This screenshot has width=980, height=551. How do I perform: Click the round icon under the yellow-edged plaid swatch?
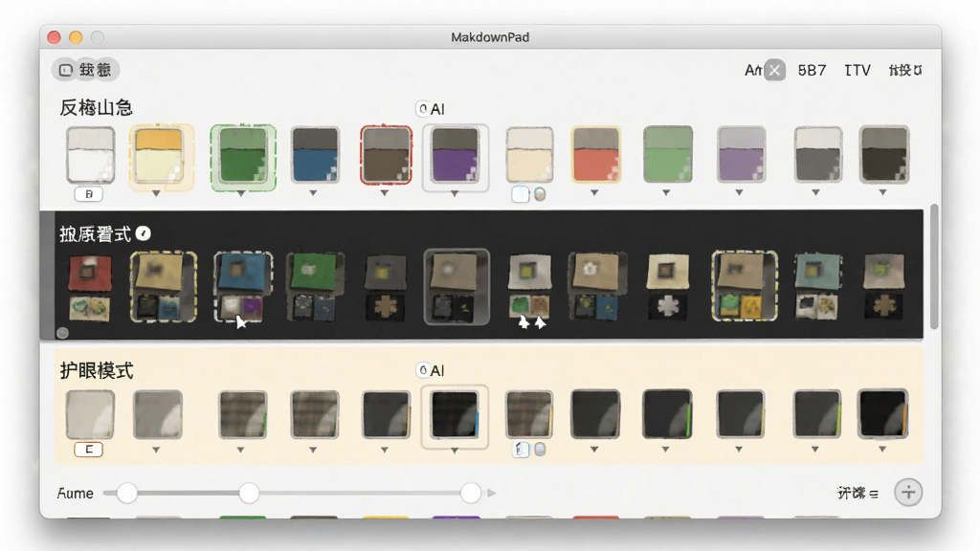coord(540,450)
